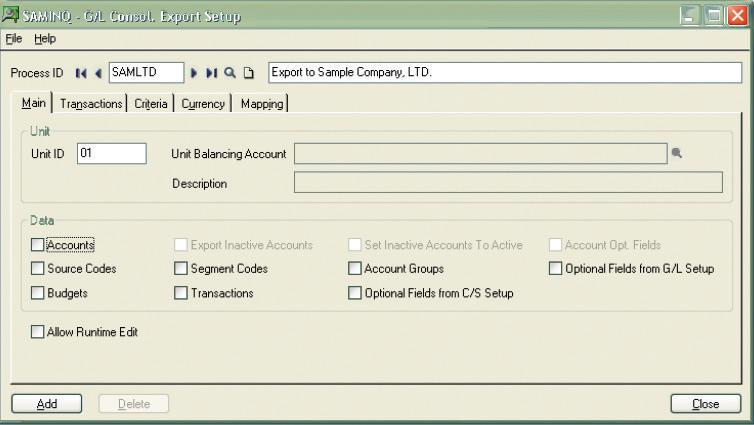Tick the Allow Runtime Edit checkbox

coord(38,332)
